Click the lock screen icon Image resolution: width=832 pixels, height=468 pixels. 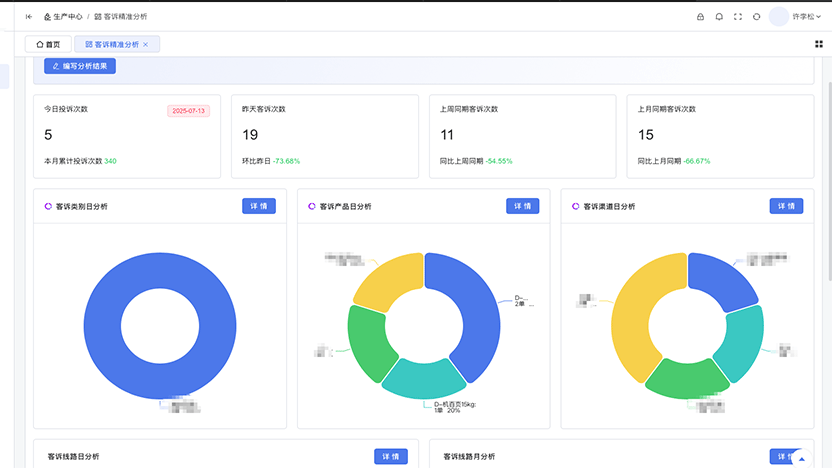700,17
